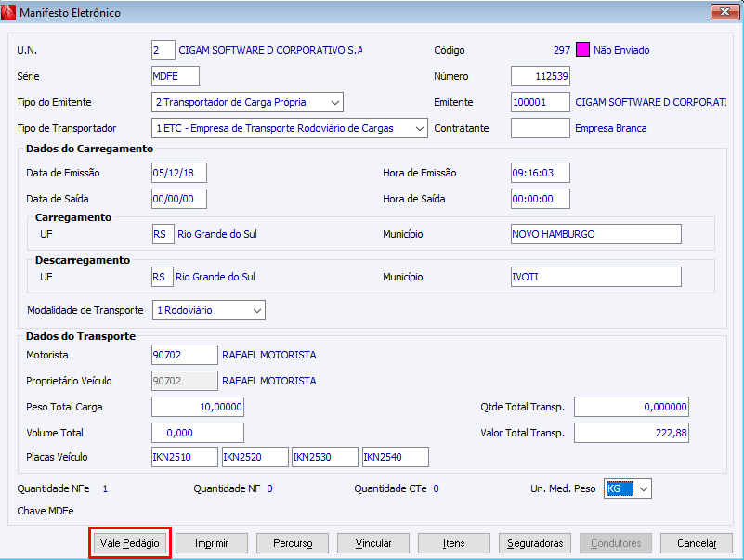Click RAFAEL MOTORISTA beside the Motorista field
Screen dimensions: 744x560
[x=269, y=355]
